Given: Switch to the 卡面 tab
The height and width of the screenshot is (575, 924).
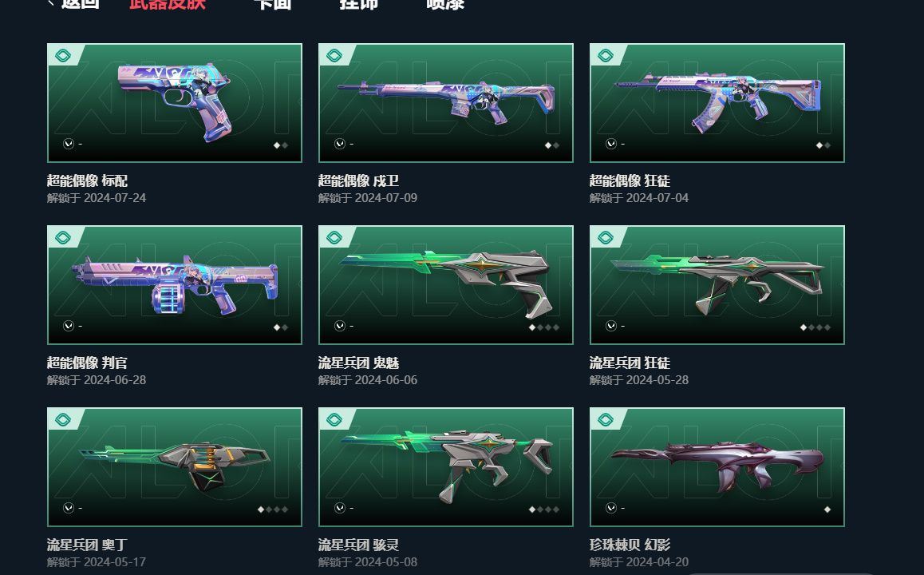Looking at the screenshot, I should [x=272, y=3].
